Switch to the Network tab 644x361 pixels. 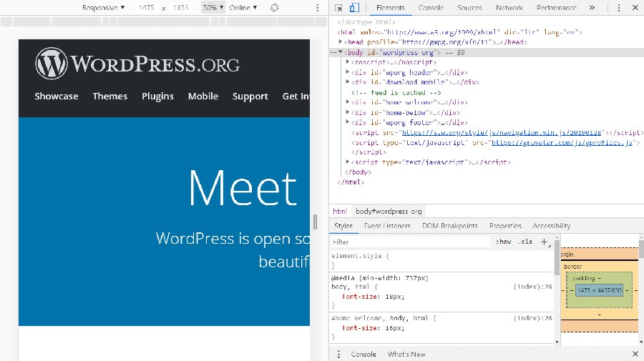pos(509,7)
